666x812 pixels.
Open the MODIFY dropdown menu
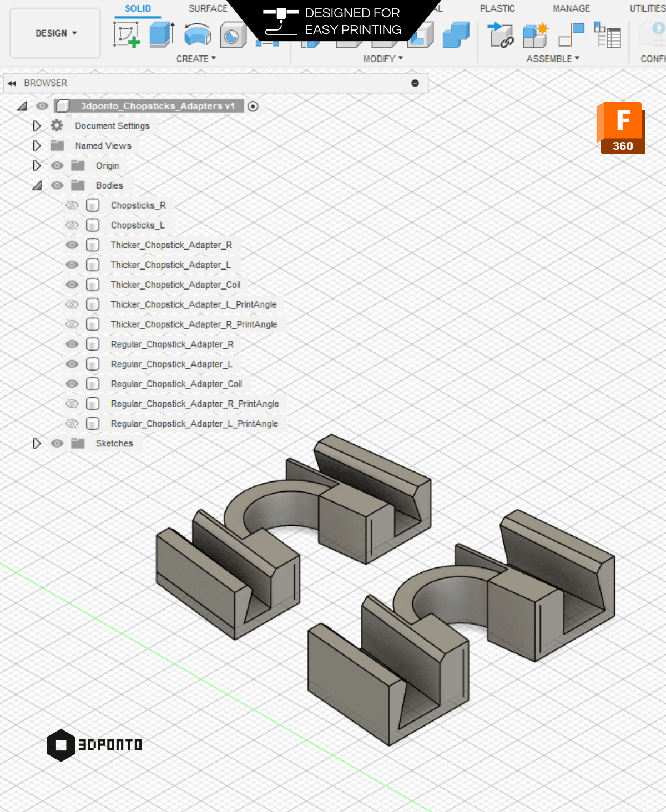pos(383,59)
